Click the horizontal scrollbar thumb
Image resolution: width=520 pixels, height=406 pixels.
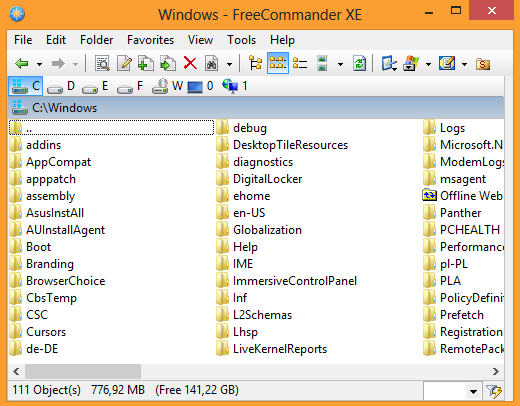coord(83,371)
